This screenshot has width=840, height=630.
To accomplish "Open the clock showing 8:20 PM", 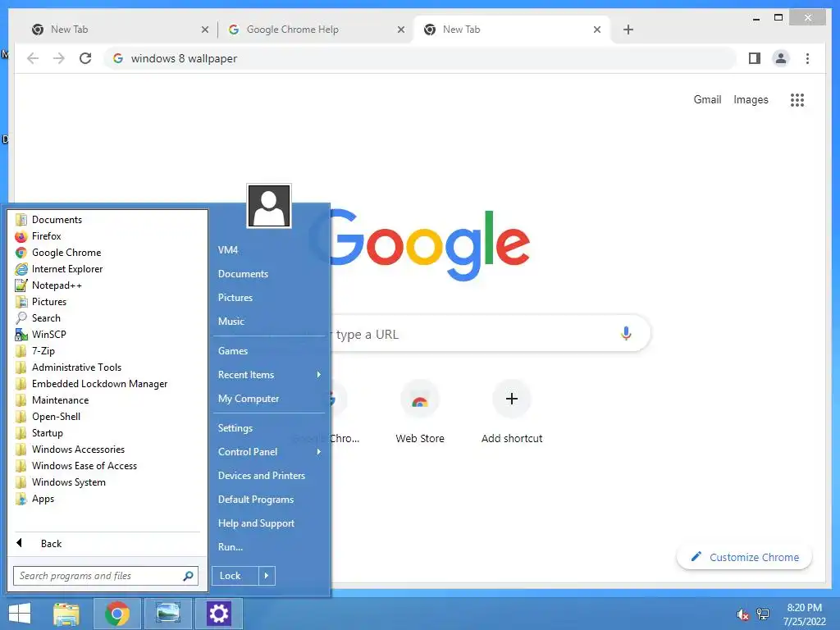I will [x=804, y=614].
